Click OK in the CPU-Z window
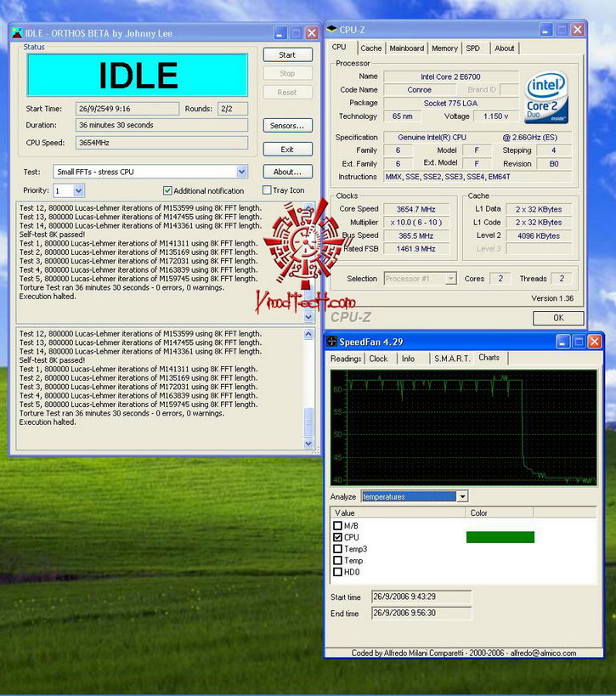This screenshot has height=696, width=616. [558, 318]
